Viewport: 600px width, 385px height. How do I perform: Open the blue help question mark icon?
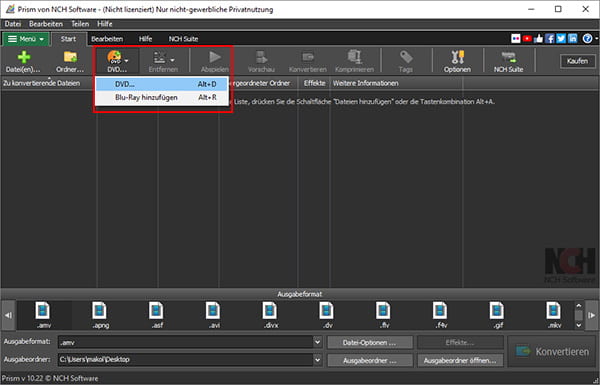(x=587, y=39)
